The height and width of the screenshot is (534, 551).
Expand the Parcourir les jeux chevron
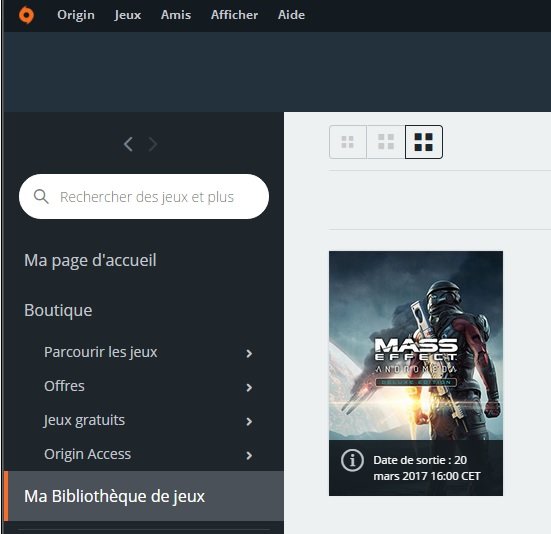pyautogui.click(x=249, y=353)
